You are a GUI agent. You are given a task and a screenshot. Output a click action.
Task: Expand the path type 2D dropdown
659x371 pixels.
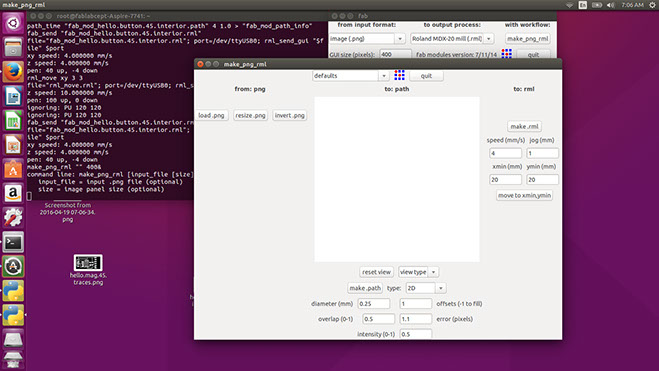[x=425, y=288]
